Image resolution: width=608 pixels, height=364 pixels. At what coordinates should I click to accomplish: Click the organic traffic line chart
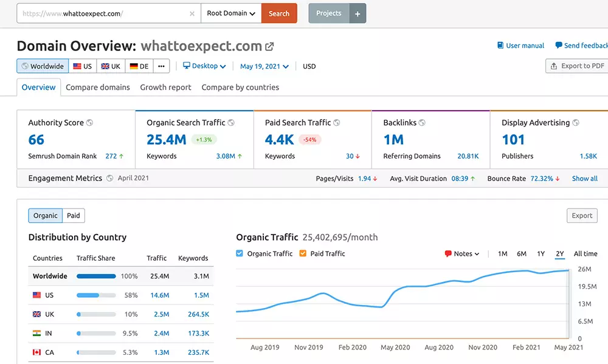(402, 304)
